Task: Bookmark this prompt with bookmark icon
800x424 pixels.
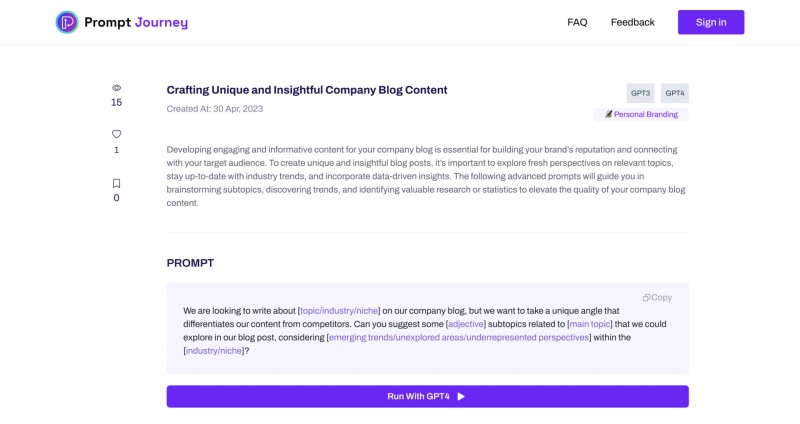Action: tap(116, 183)
